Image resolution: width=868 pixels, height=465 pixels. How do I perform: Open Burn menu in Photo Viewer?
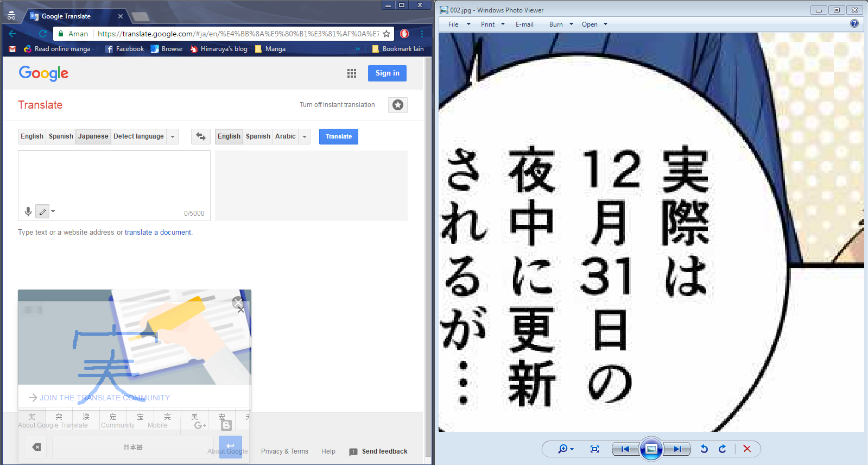[x=561, y=24]
